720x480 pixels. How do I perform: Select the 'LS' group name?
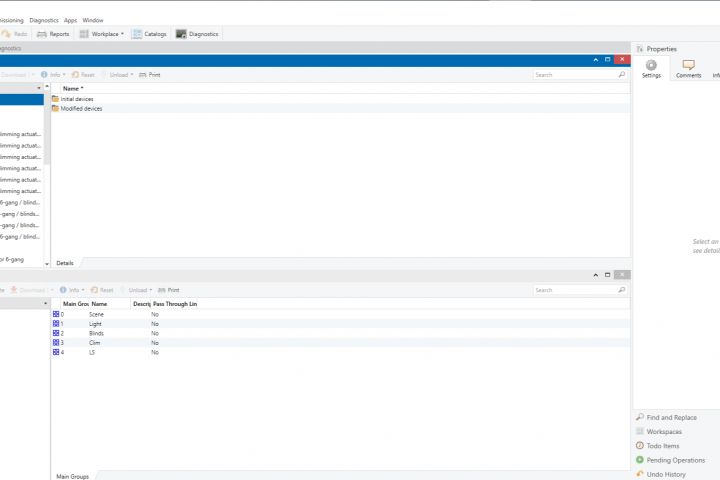[x=92, y=352]
